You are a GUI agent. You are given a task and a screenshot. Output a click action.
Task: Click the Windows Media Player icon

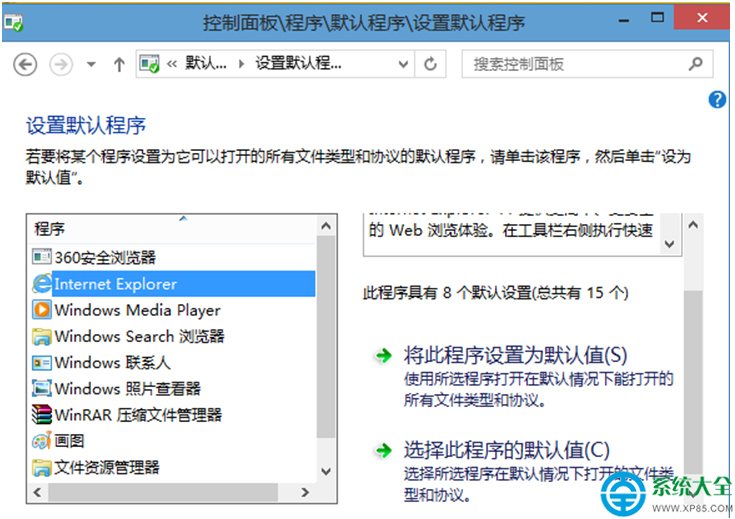tap(41, 310)
